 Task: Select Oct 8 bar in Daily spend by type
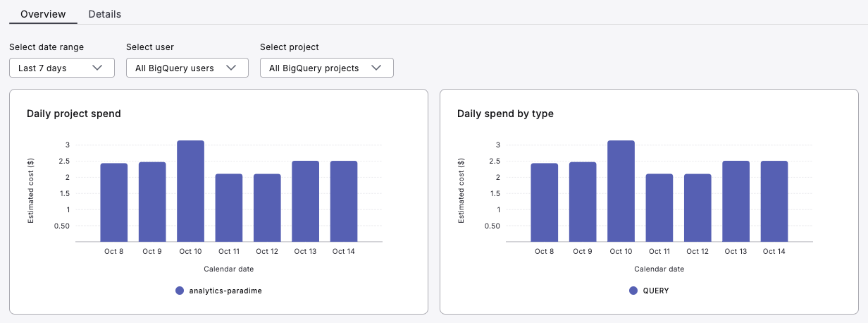(545, 202)
